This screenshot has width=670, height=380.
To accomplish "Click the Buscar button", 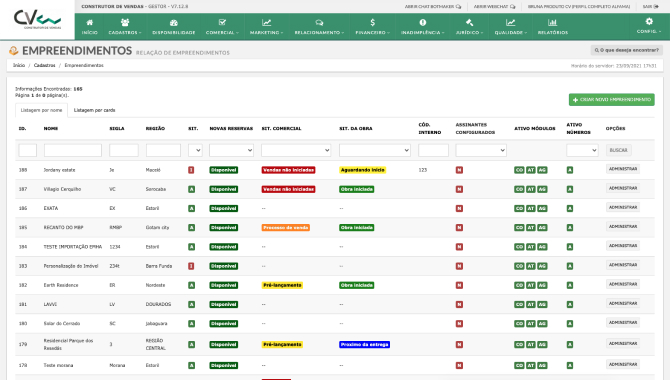I will [x=618, y=150].
